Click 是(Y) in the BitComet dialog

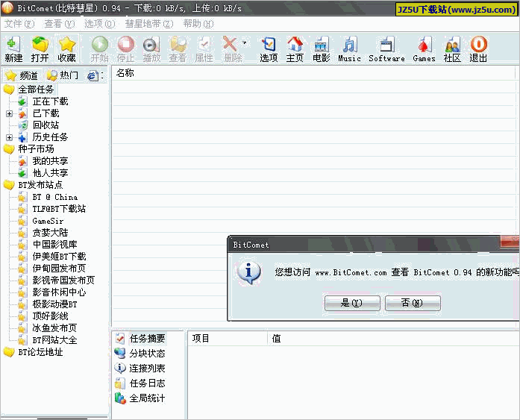coord(352,303)
